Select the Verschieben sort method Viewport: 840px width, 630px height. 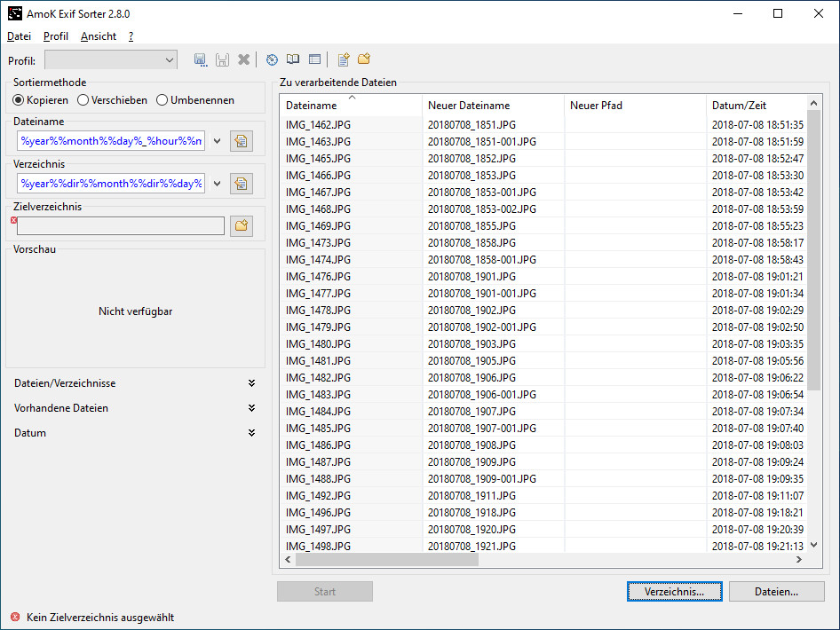(113, 100)
